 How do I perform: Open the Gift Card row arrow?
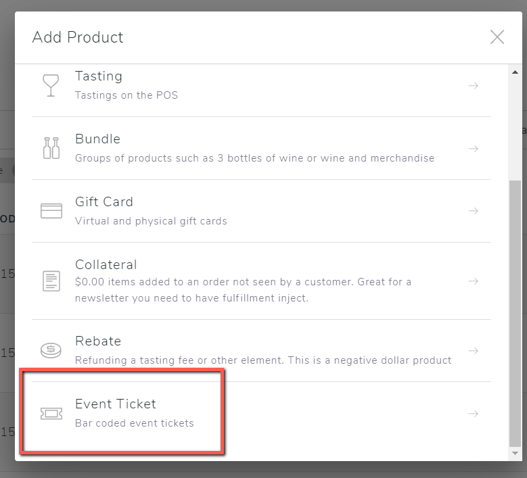[x=473, y=211]
